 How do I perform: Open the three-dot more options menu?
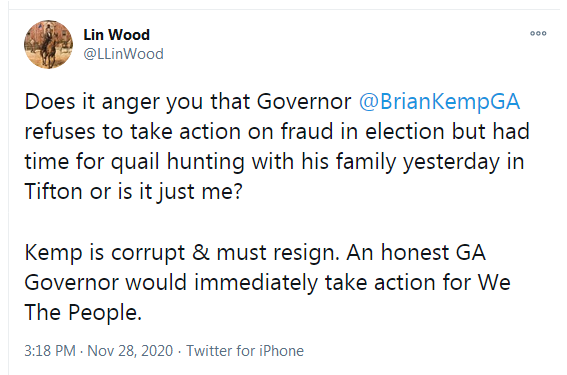click(x=538, y=33)
